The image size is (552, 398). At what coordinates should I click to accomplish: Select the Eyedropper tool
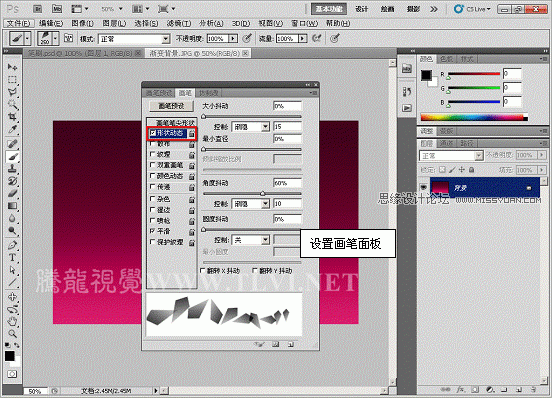[12, 129]
